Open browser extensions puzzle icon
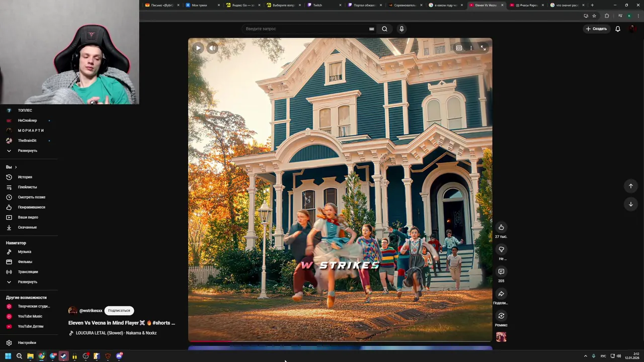 click(x=607, y=16)
